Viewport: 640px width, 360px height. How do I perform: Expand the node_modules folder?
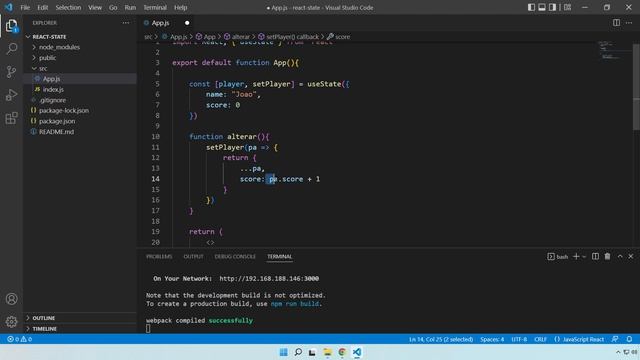tap(81, 47)
